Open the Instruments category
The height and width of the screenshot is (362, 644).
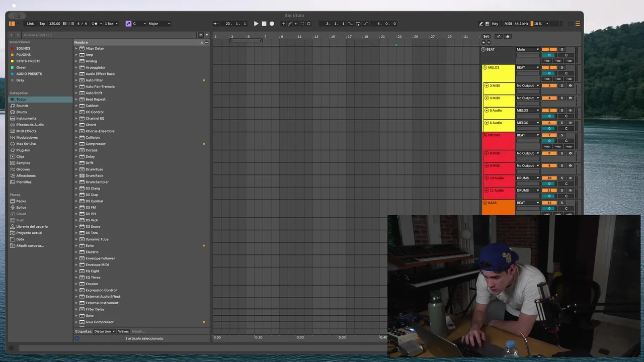(x=26, y=119)
